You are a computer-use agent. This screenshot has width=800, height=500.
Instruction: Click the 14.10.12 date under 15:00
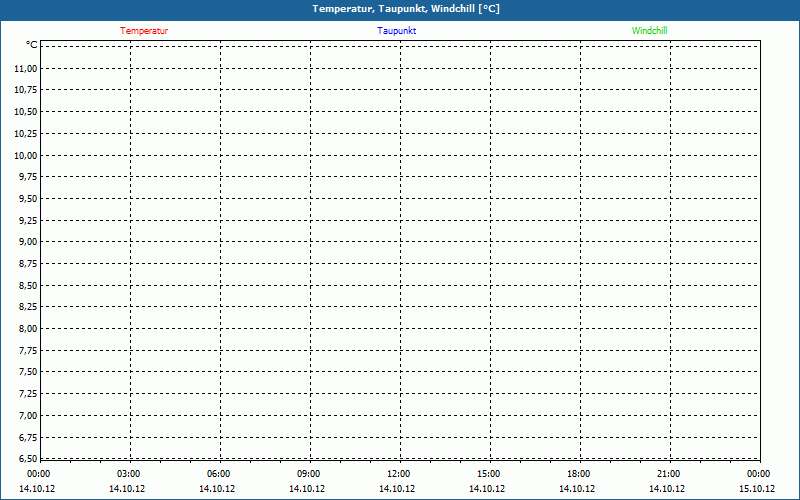pos(487,489)
